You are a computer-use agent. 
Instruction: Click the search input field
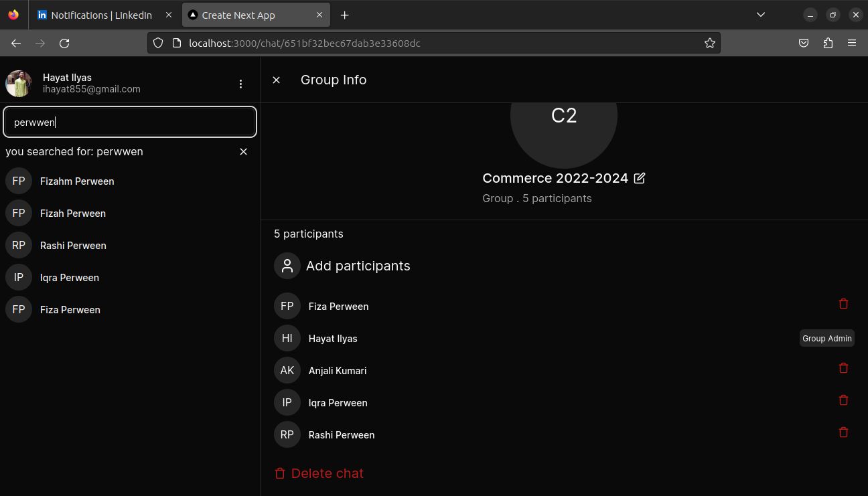[x=130, y=122]
